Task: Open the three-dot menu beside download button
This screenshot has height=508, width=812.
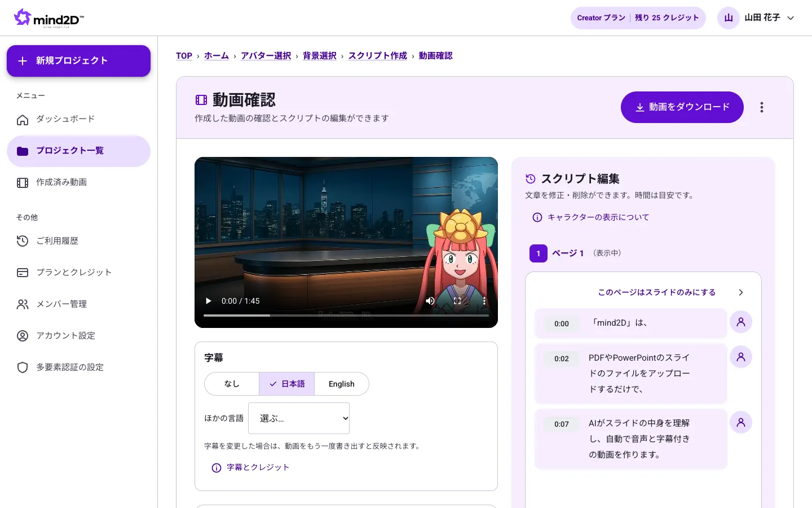Action: [x=762, y=107]
